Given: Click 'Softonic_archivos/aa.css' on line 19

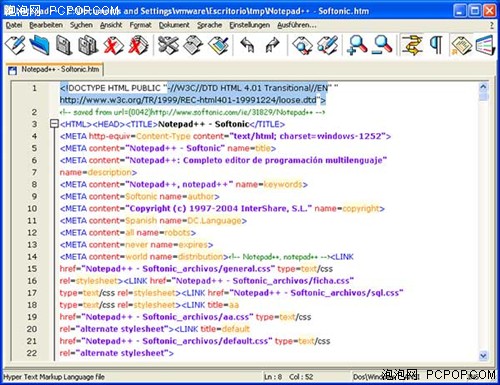Looking at the screenshot, I should (196, 317).
